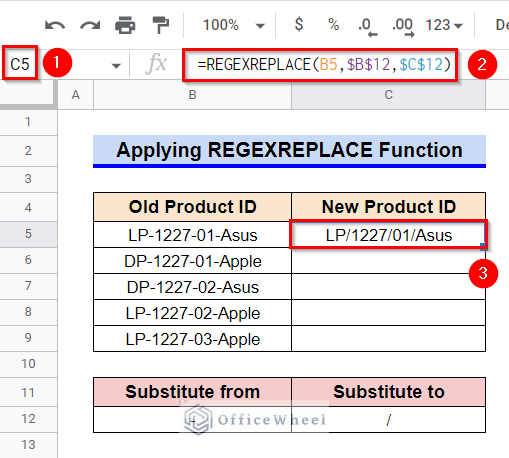This screenshot has width=509, height=458.
Task: Open the 100% zoom dropdown
Action: [x=234, y=25]
